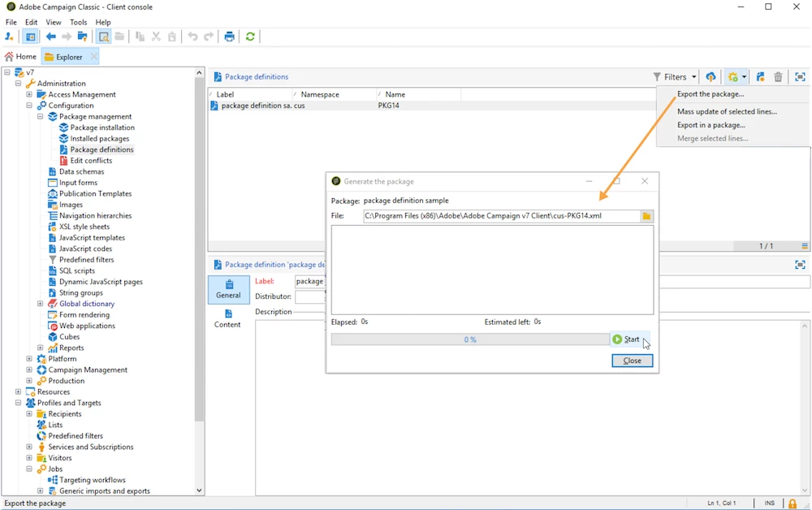Viewport: 812px width, 510px height.
Task: Collapse the Administration tree node
Action: tap(18, 84)
